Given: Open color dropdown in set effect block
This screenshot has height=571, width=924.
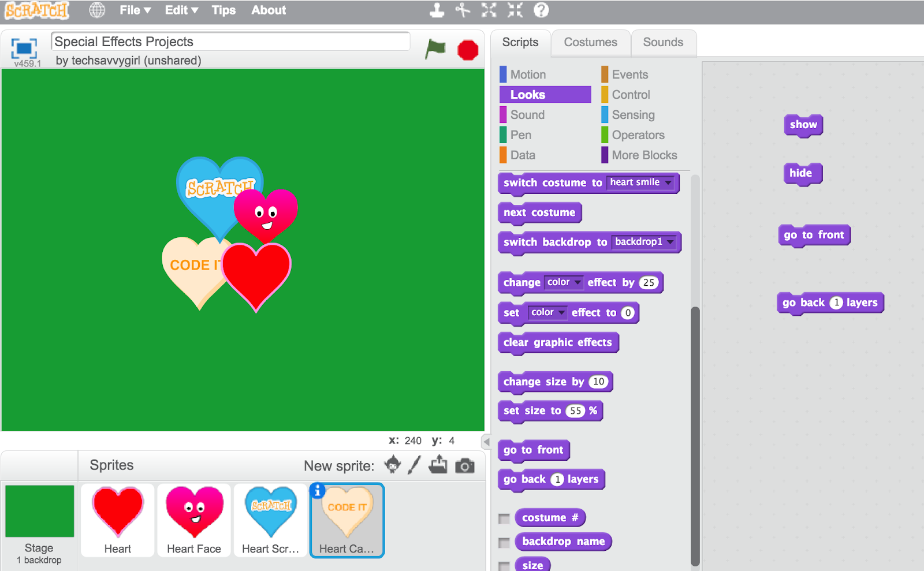Looking at the screenshot, I should coord(547,312).
